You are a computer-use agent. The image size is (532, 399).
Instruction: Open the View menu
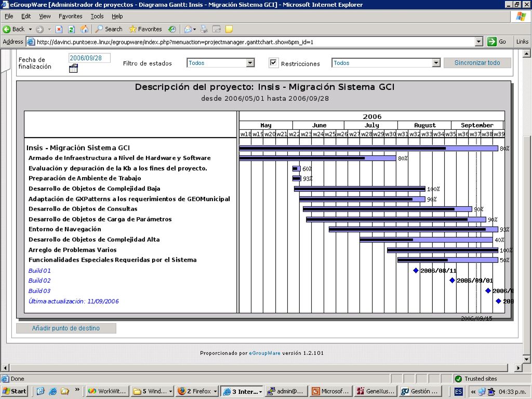tap(45, 16)
